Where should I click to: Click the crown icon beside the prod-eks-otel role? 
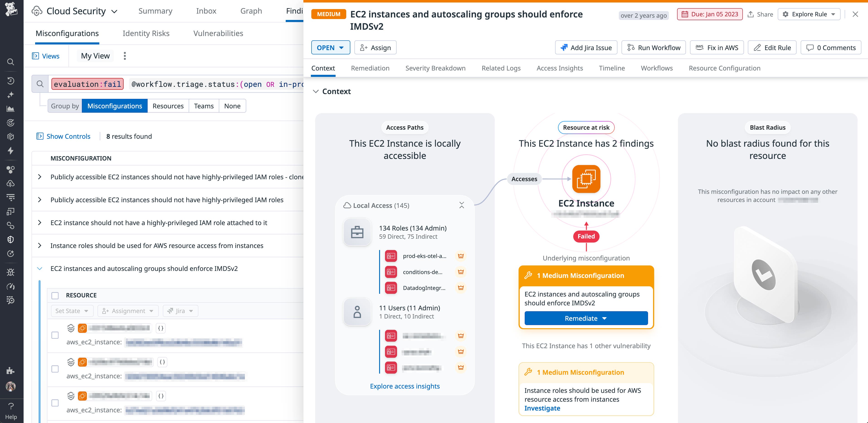[461, 256]
